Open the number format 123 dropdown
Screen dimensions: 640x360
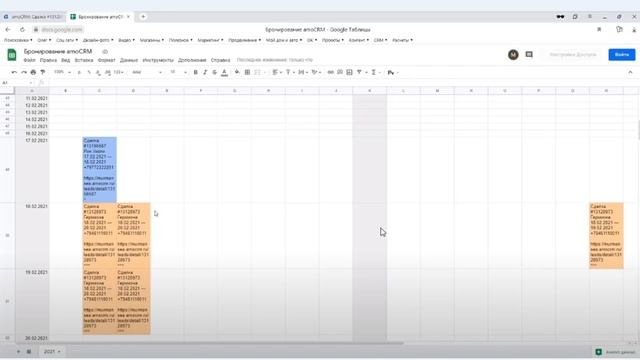119,72
